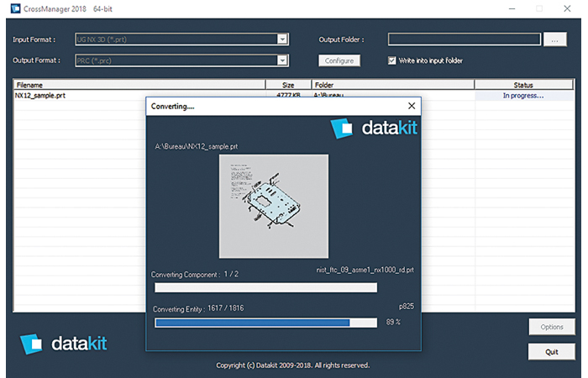
Task: Click the Datakit copyright notice text
Action: click(x=293, y=365)
